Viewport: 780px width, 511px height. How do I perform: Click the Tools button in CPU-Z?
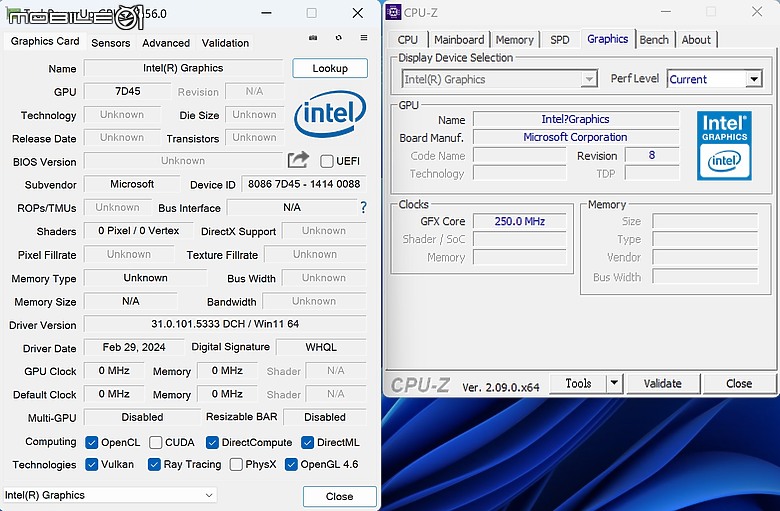point(578,383)
